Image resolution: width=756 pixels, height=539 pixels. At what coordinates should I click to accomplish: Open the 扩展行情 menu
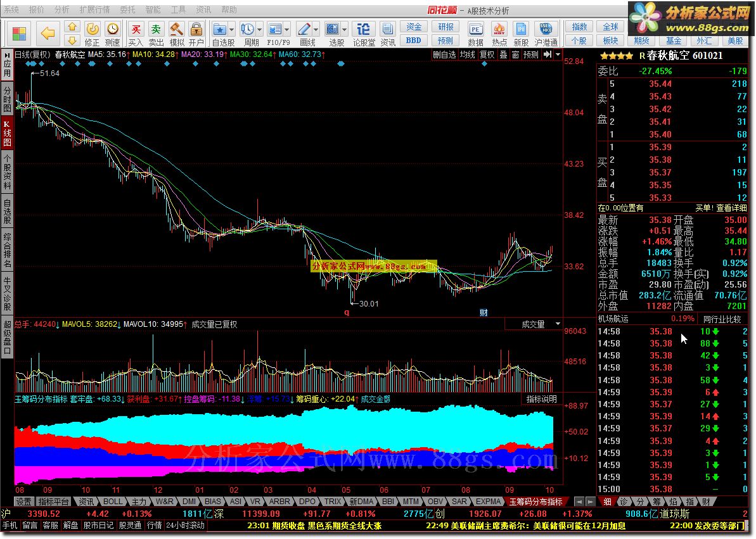tap(94, 9)
